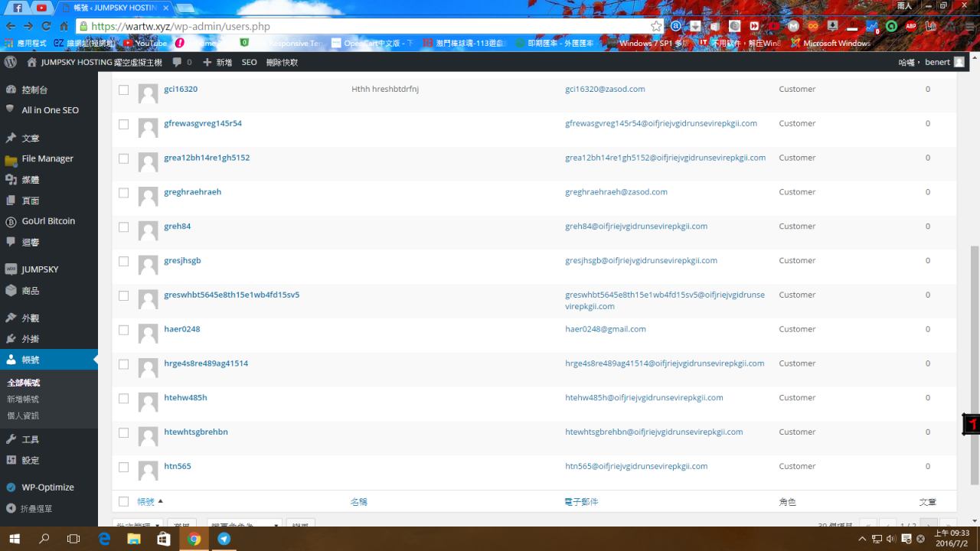Sort the table by the 帳號 column footer
Viewport: 980px width, 551px height.
click(145, 502)
